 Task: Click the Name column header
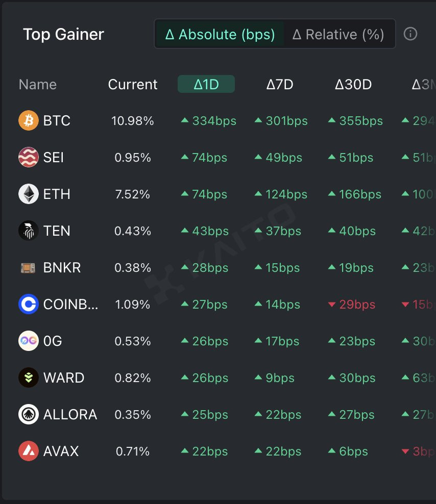click(x=38, y=85)
